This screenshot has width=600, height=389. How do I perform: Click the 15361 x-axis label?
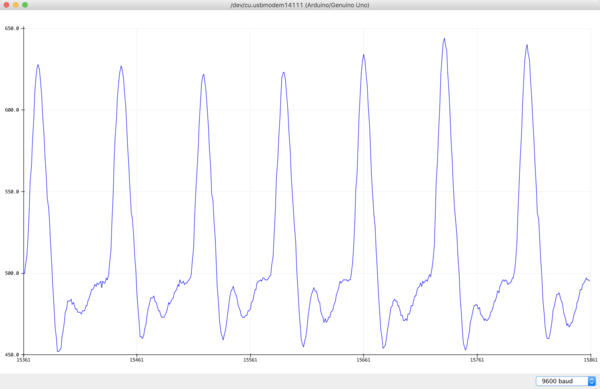coord(23,360)
